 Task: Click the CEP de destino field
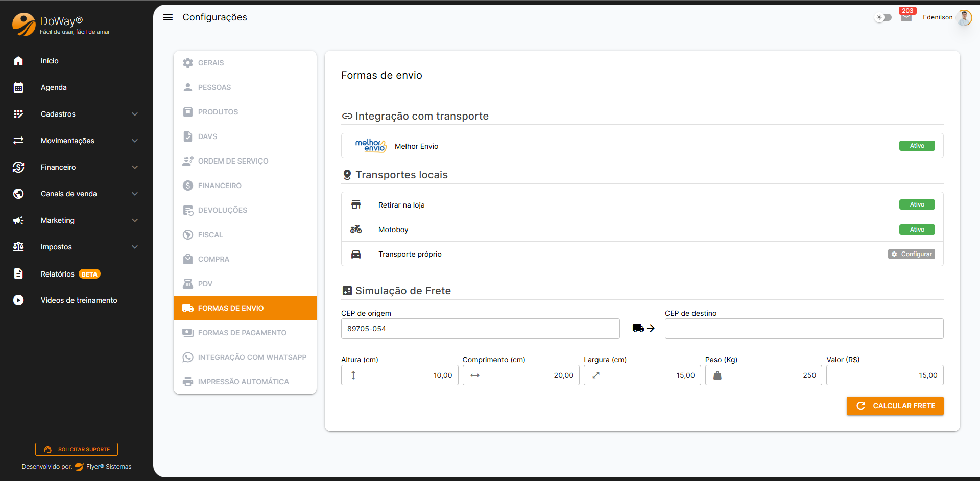(804, 329)
